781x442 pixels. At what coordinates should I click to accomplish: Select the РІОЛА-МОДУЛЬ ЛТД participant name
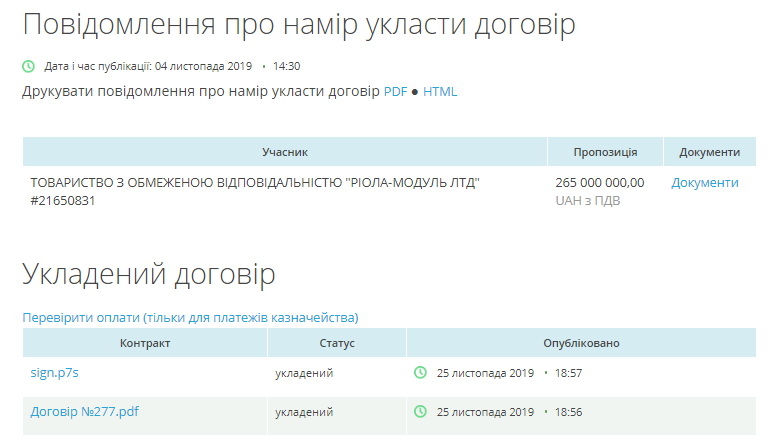tap(255, 182)
